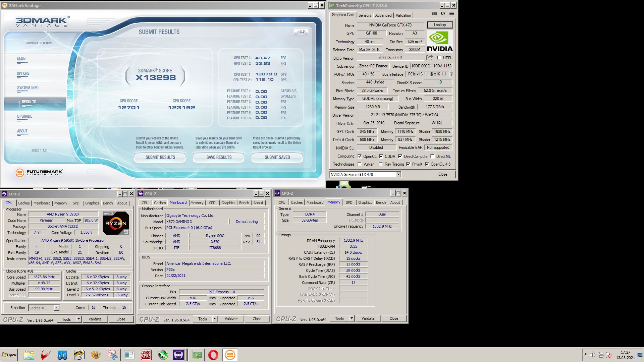Click the Start (Пуск) button

9,355
